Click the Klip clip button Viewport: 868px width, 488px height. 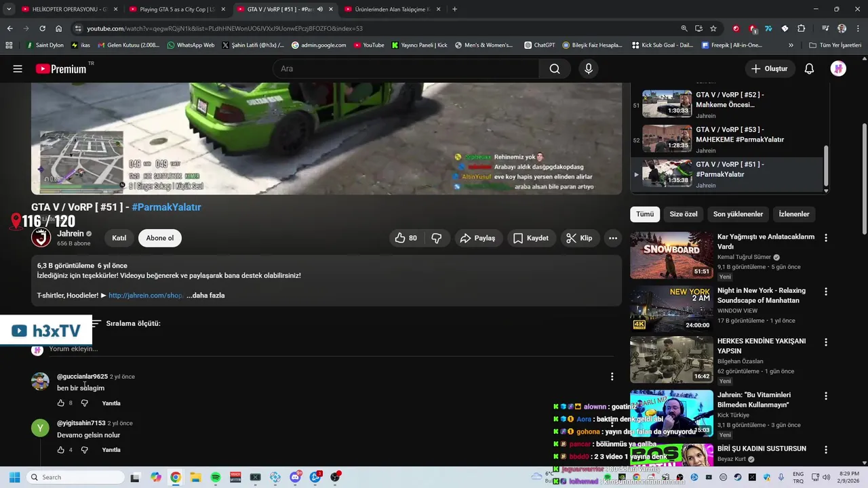[579, 238]
